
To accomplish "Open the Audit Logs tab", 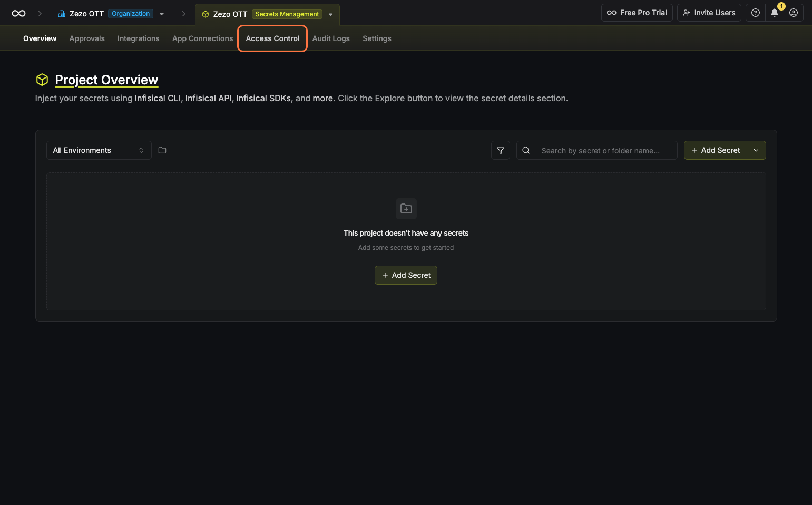I will pos(331,38).
